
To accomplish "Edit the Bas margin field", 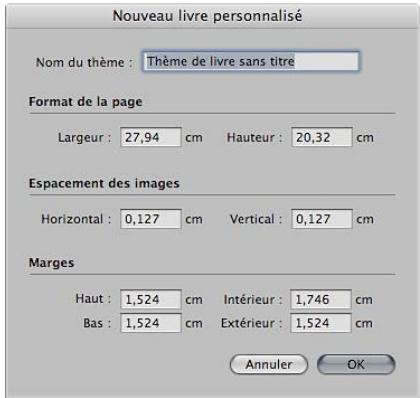I will pos(151,323).
